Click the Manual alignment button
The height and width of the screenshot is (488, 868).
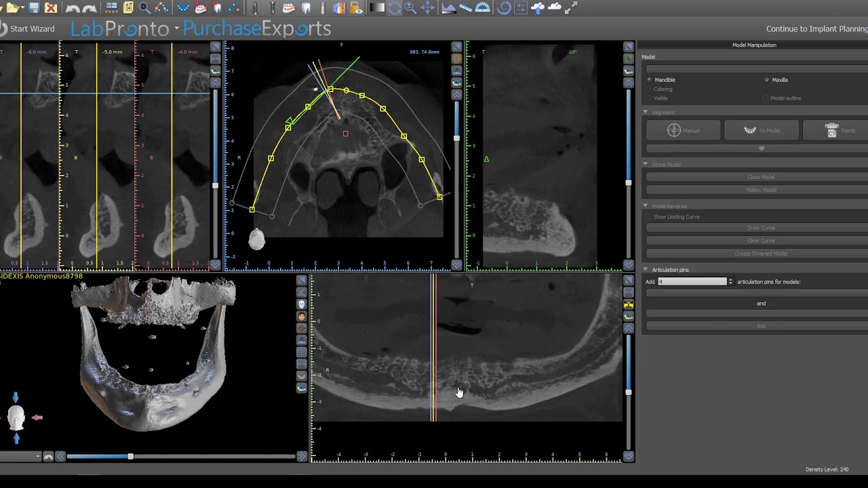[683, 130]
